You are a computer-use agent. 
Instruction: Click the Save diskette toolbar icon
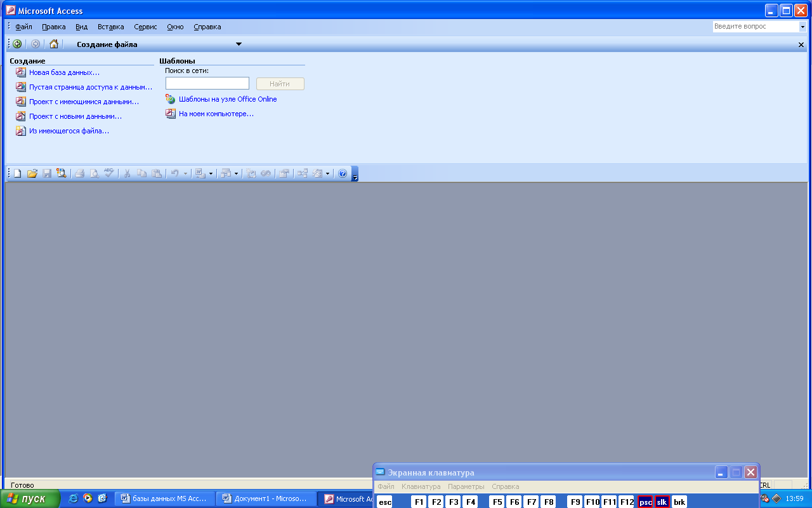pyautogui.click(x=47, y=173)
